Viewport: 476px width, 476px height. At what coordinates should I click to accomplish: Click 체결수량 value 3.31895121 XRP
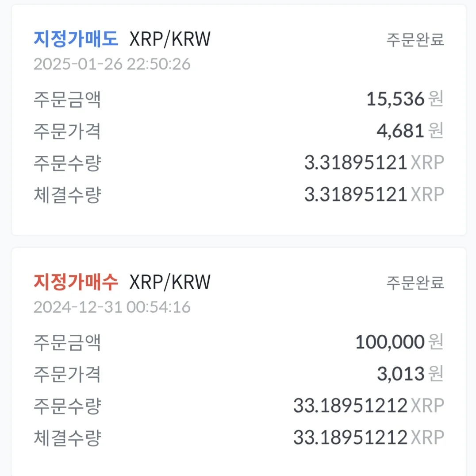click(x=374, y=195)
